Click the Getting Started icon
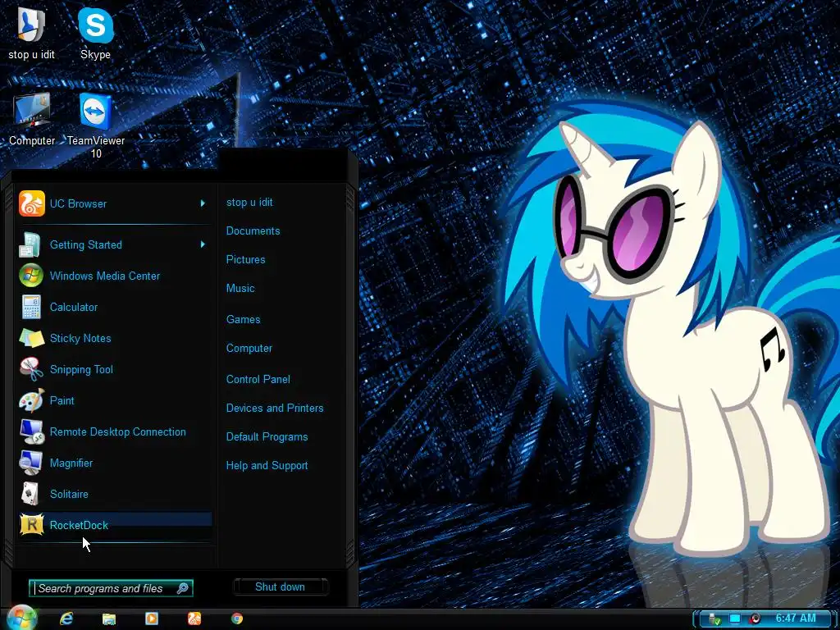 click(30, 244)
